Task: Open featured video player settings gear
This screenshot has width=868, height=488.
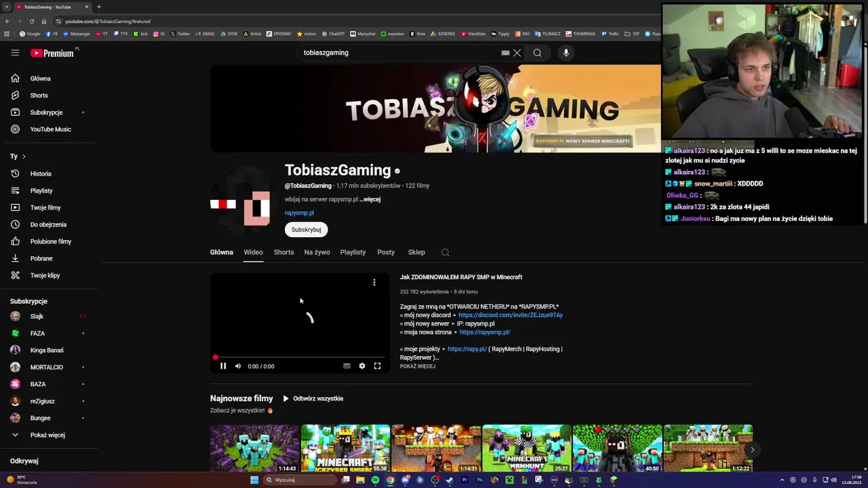Action: tap(362, 366)
